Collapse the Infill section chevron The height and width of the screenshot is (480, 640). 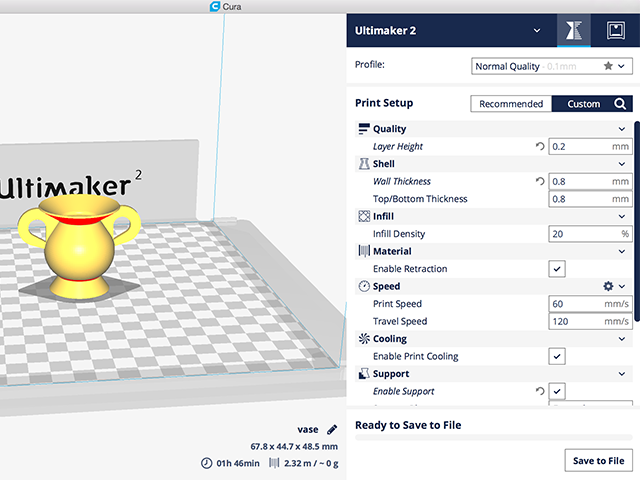622,216
